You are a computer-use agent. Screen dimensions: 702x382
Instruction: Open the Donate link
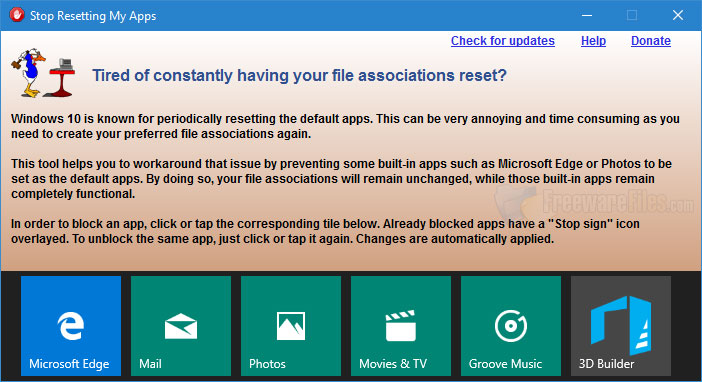pos(651,41)
